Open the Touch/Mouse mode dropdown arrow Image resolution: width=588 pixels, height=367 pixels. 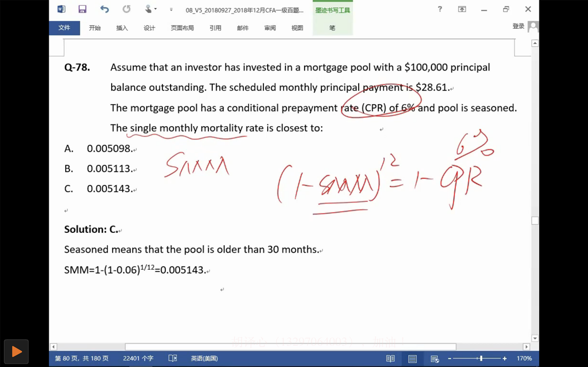tap(156, 9)
